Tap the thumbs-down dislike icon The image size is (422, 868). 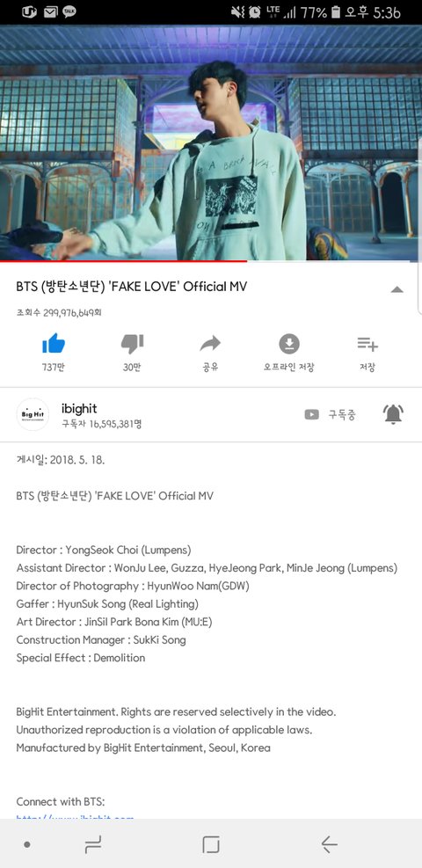tap(132, 344)
